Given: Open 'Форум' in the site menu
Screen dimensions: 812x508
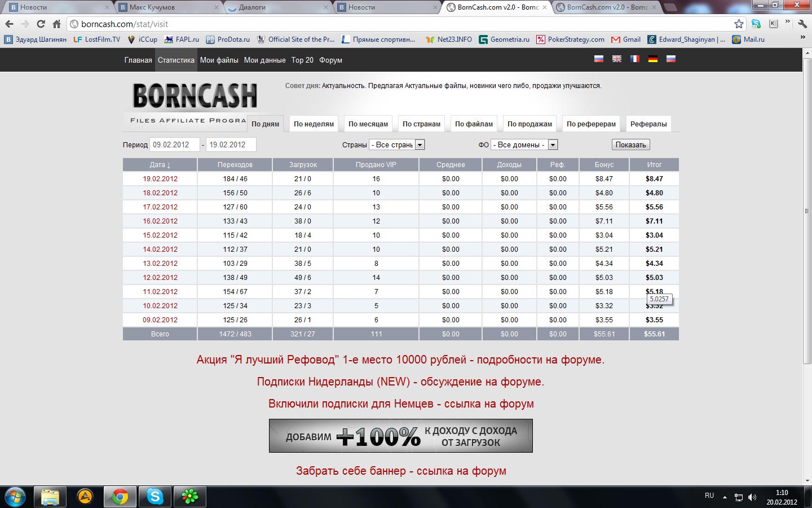Looking at the screenshot, I should click(331, 60).
